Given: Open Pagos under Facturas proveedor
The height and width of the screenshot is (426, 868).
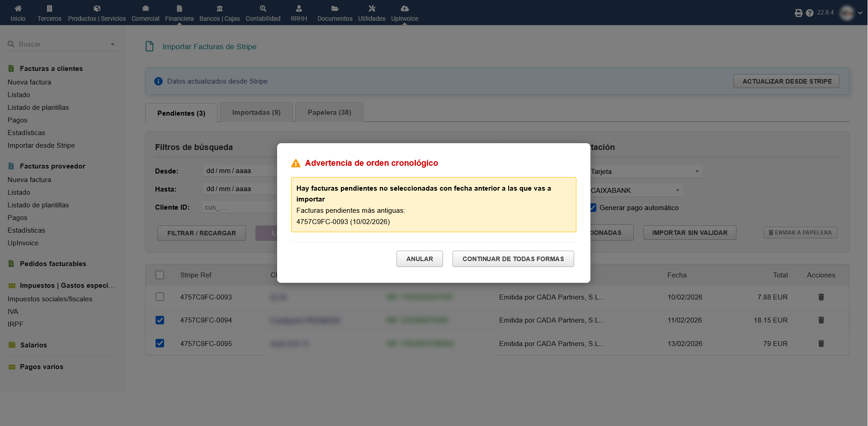Looking at the screenshot, I should [18, 218].
